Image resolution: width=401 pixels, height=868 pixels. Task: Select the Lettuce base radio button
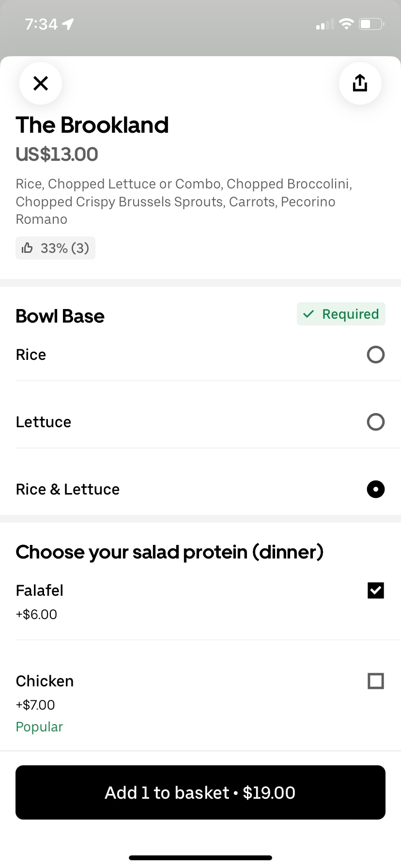coord(376,422)
